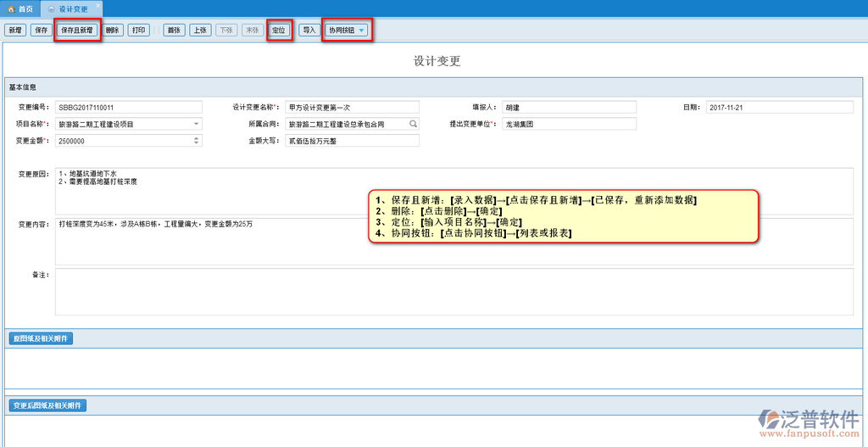Go to first record with 首张

[x=175, y=31]
